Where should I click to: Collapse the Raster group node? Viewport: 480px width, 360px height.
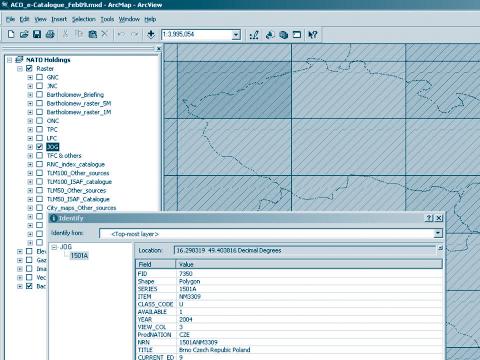point(20,69)
